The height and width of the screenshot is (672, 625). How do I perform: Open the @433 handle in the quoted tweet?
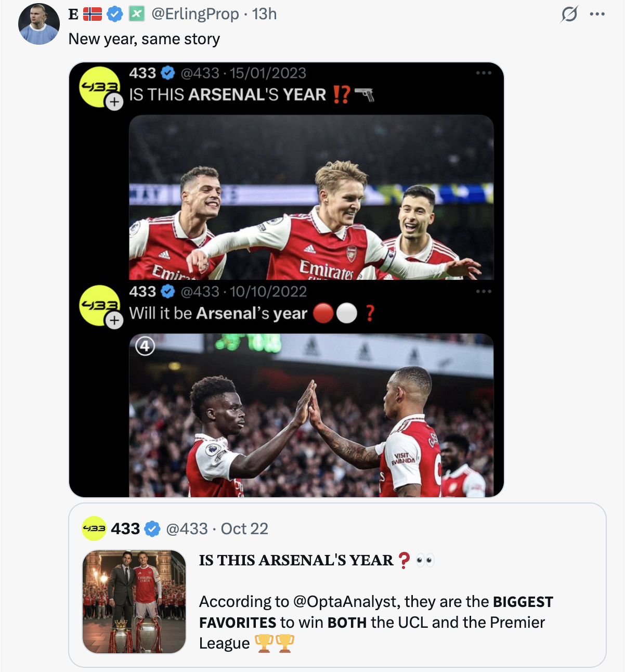187,529
